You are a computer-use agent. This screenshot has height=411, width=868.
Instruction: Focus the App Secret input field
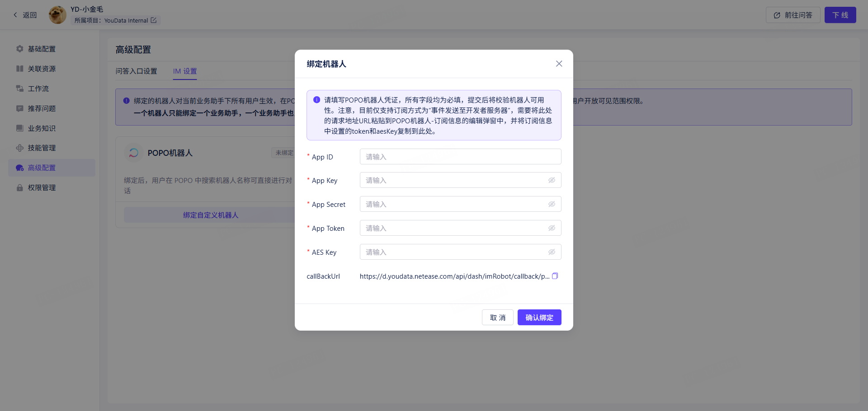pos(460,204)
